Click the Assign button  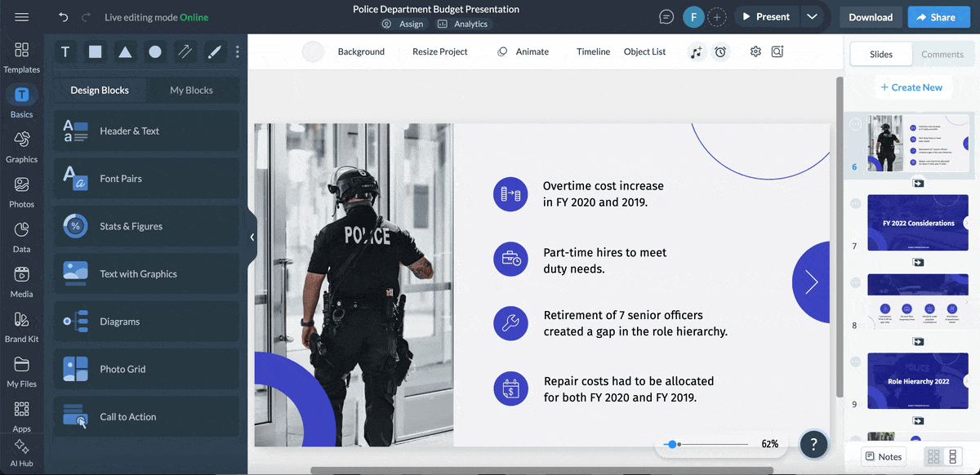(403, 24)
